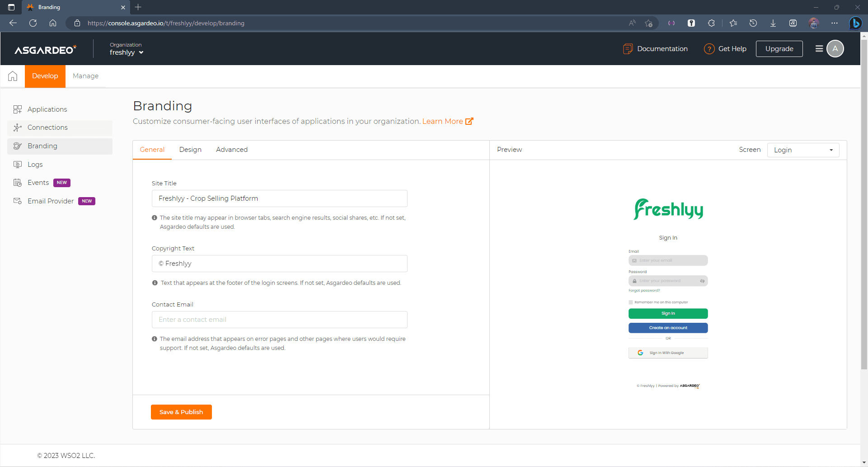
Task: Open the Documentation link
Action: tap(662, 49)
